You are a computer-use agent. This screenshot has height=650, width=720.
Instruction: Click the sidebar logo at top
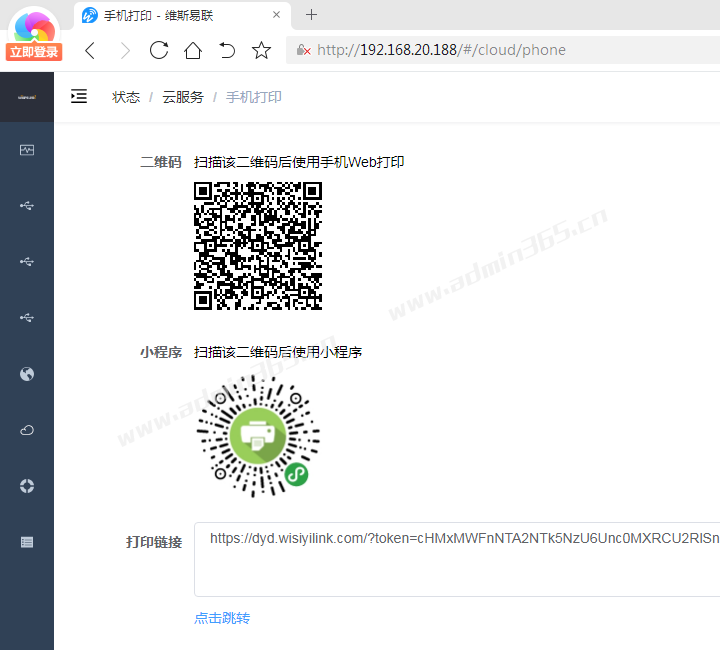click(27, 97)
